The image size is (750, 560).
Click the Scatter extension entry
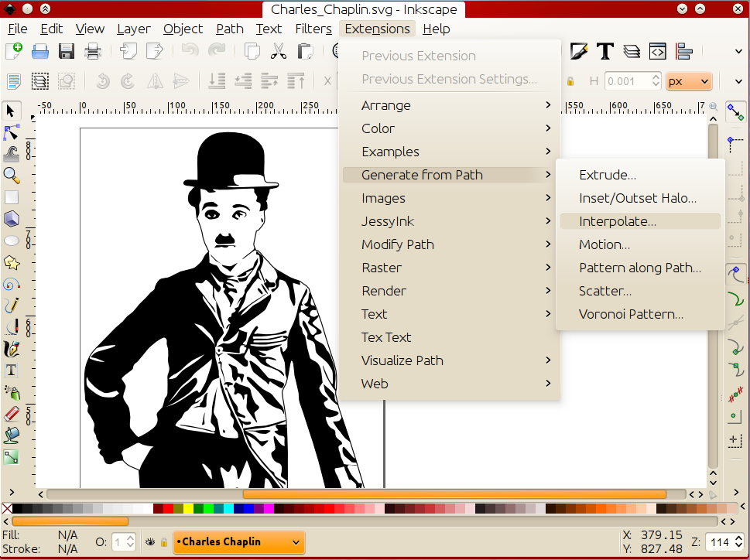pyautogui.click(x=640, y=291)
